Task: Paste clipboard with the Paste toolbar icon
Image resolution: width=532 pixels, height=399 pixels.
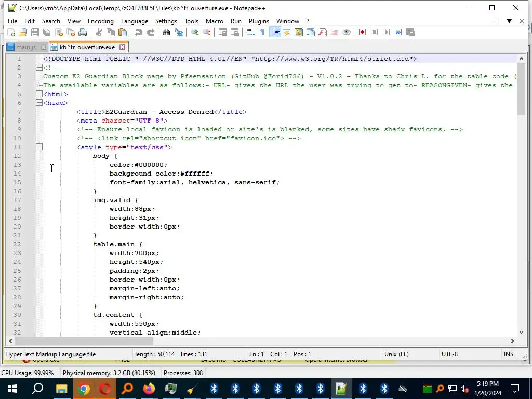Action: 123,32
